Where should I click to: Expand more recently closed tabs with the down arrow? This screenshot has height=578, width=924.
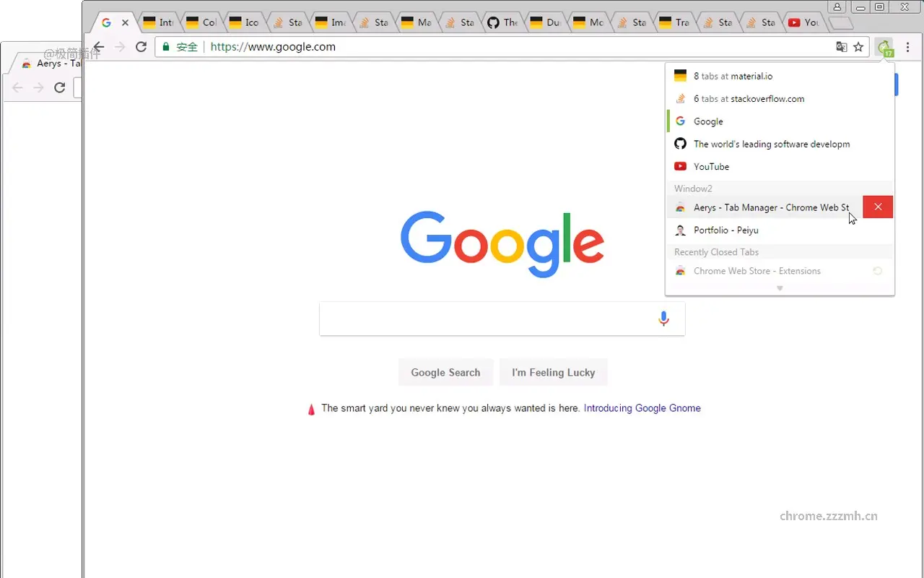(780, 288)
